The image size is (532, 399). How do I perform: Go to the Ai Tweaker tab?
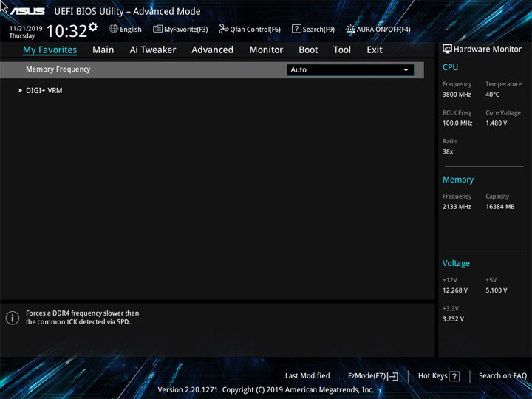point(153,50)
